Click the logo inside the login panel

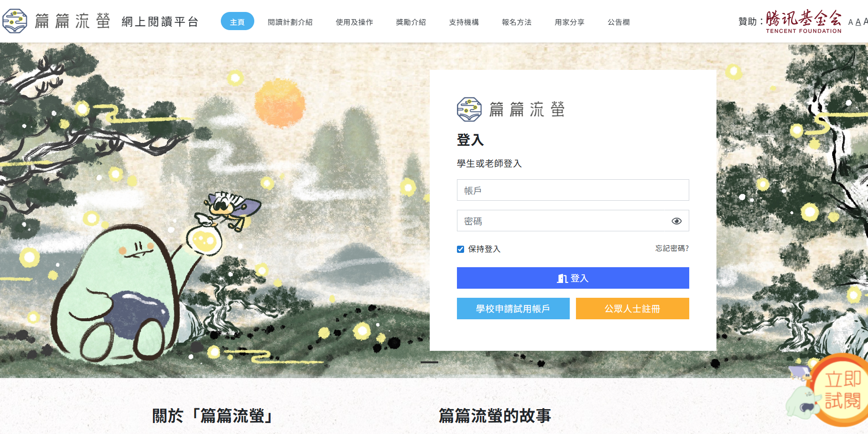coord(510,109)
